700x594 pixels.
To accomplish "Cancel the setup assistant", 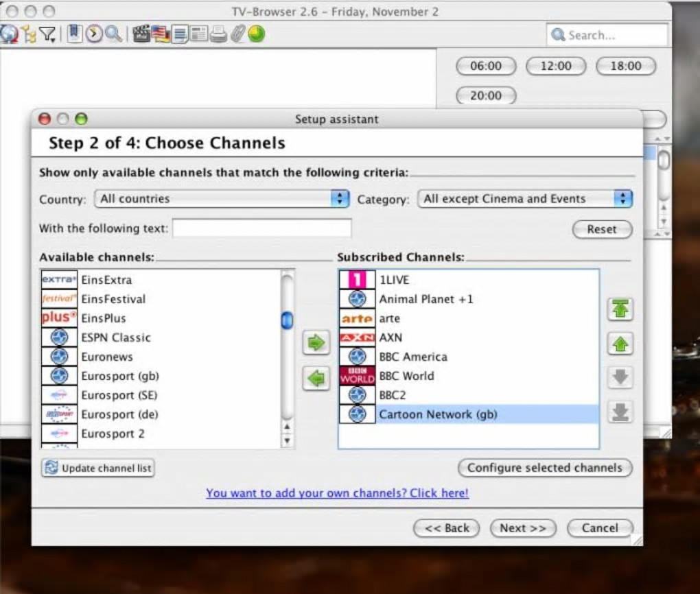I will (600, 528).
